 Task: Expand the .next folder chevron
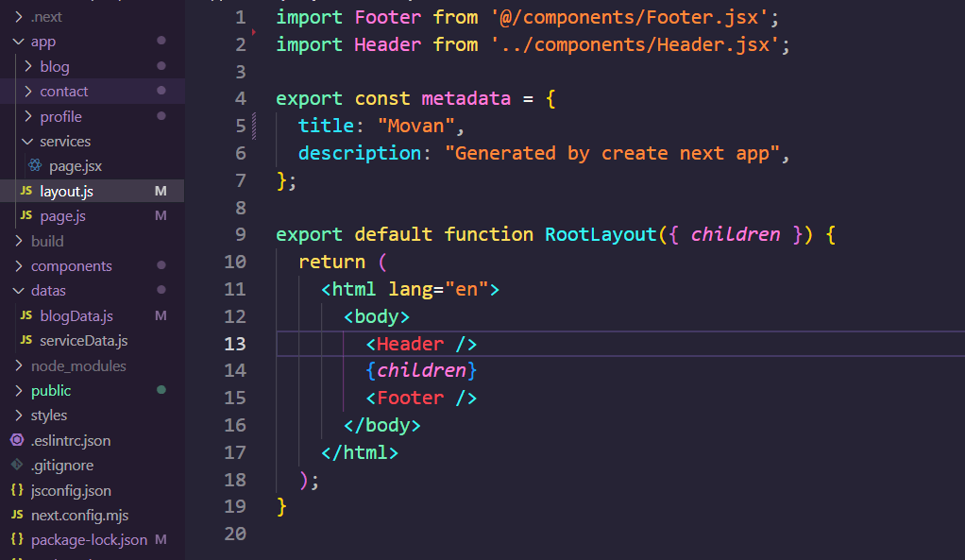click(x=19, y=17)
